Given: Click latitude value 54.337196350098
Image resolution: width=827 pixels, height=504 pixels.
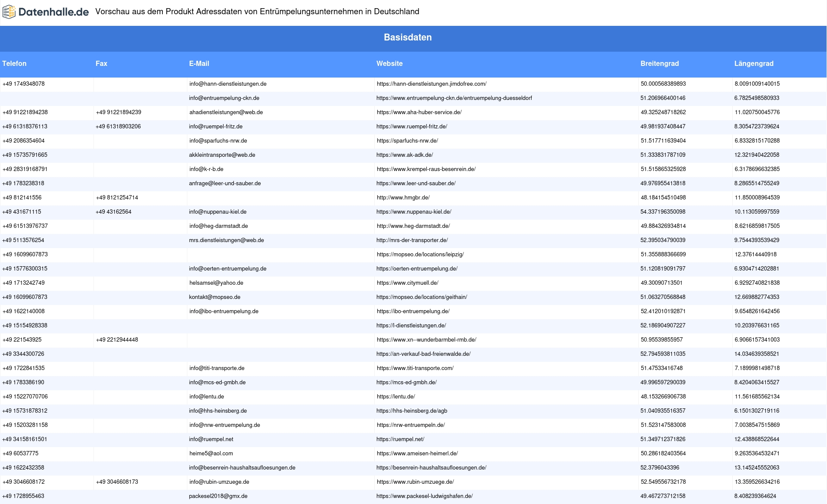Looking at the screenshot, I should [x=663, y=212].
